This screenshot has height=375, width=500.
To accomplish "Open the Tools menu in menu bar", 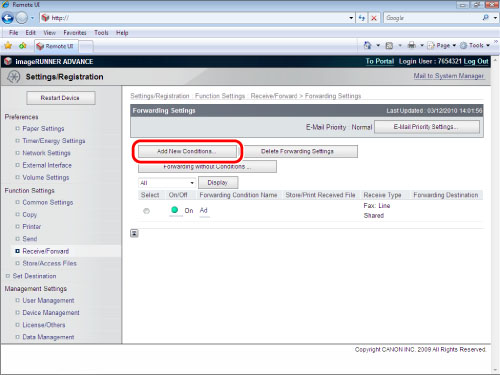I will pos(101,33).
